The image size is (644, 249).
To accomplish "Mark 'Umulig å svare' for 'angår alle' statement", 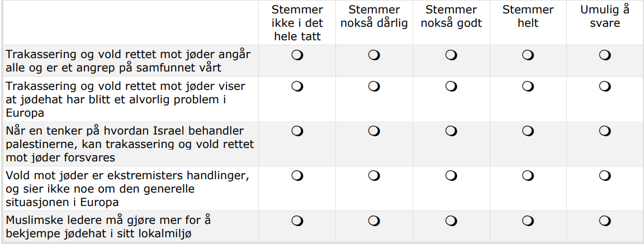I will point(604,55).
